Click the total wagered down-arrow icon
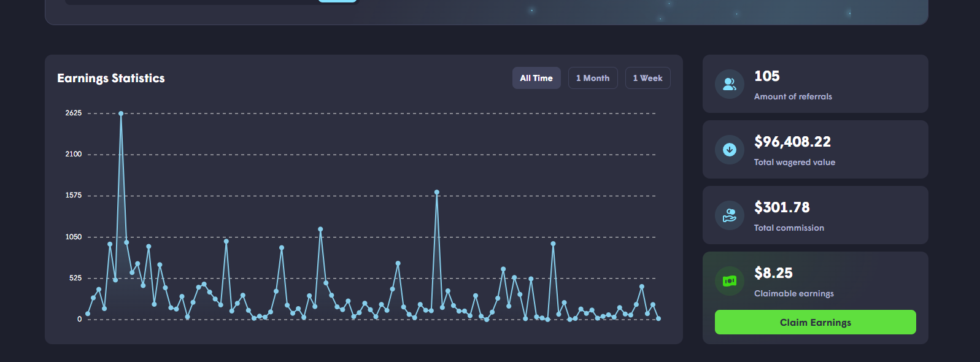The height and width of the screenshot is (362, 980). [730, 150]
